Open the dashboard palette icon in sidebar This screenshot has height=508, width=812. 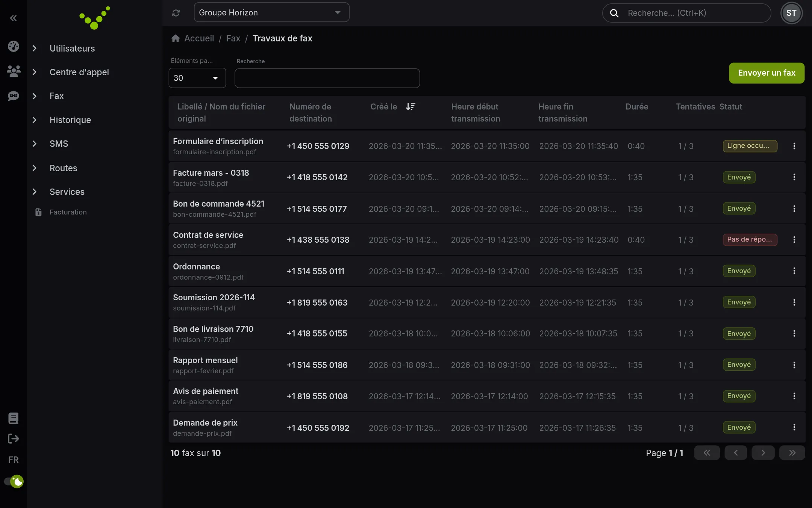point(14,46)
